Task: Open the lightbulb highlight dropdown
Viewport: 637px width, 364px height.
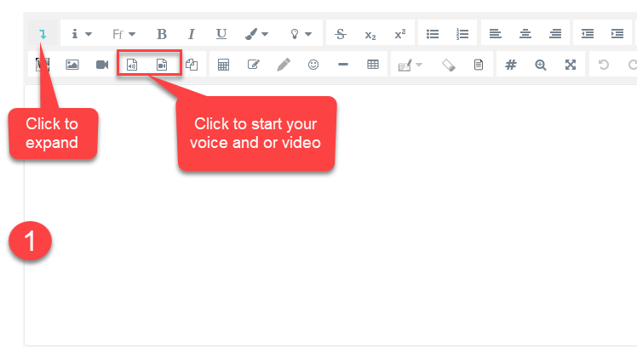Action: [x=301, y=34]
